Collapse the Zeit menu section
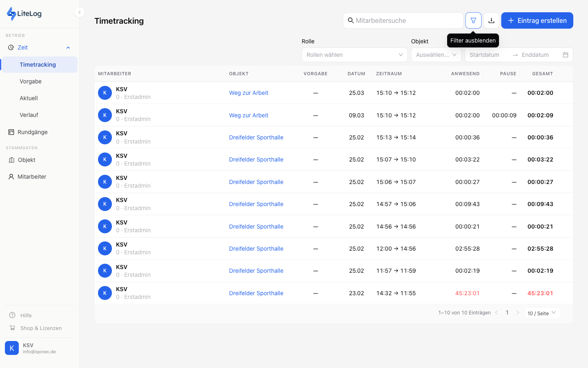588x368 pixels. coord(68,48)
